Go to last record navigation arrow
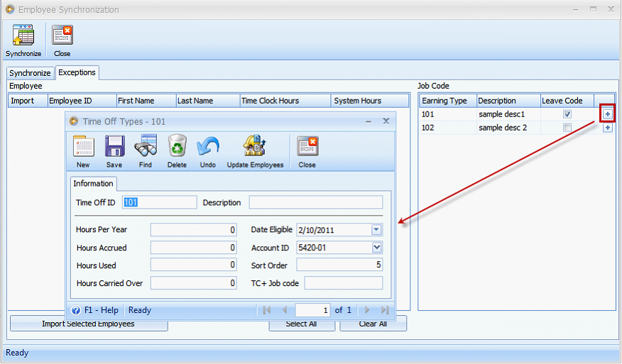This screenshot has width=622, height=364. click(384, 310)
